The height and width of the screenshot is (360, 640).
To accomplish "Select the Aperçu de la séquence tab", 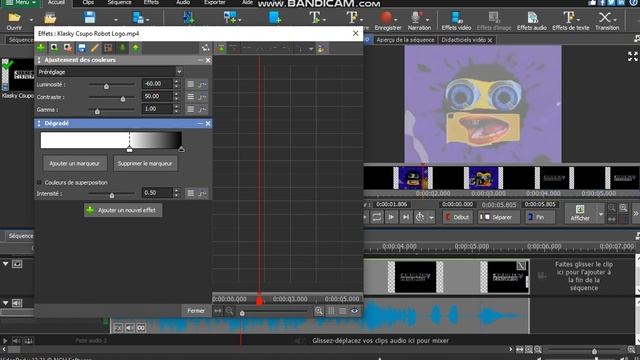I will 405,40.
